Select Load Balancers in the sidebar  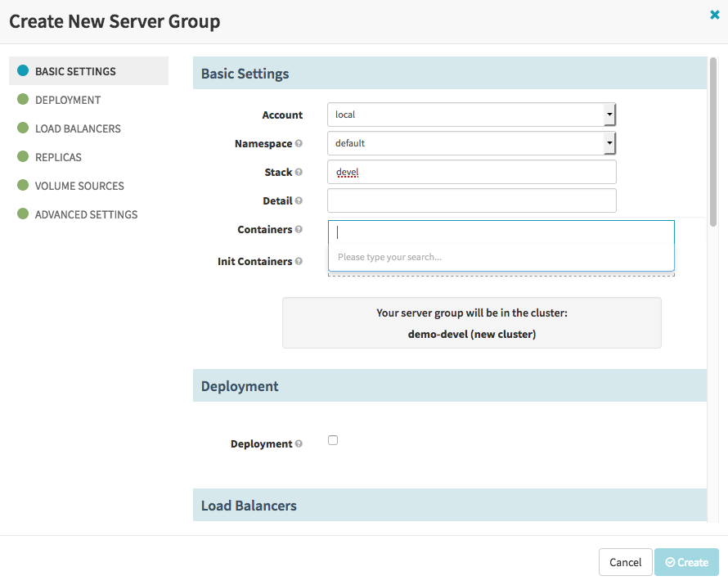pos(78,128)
